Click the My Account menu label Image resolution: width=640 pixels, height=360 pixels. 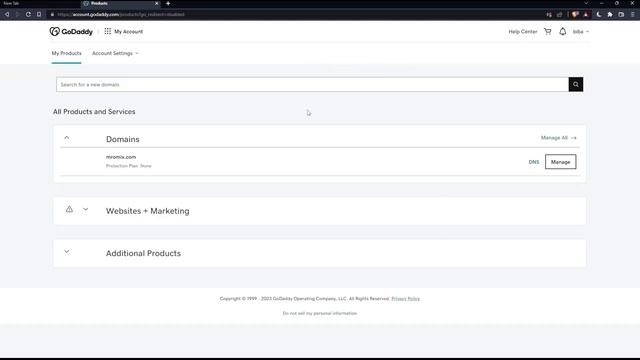(129, 31)
